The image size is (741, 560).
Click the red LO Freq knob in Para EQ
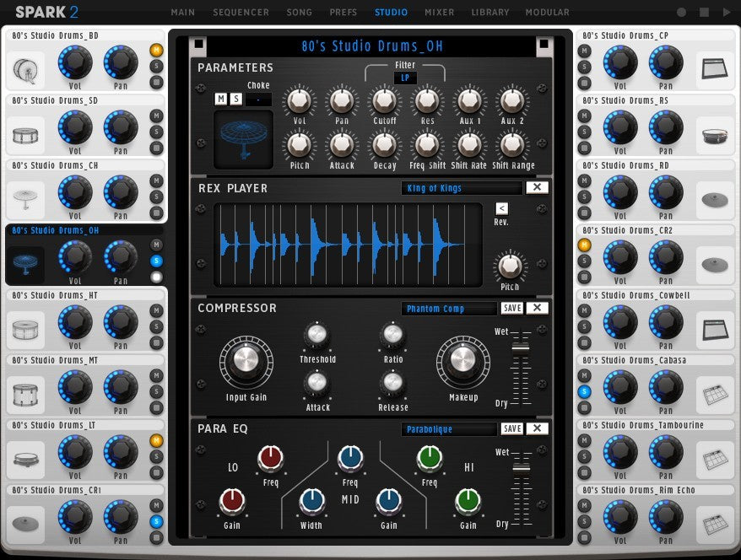(x=270, y=459)
